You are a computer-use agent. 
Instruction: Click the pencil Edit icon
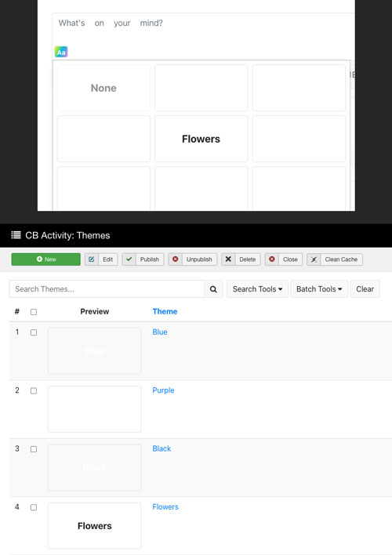coord(92,259)
